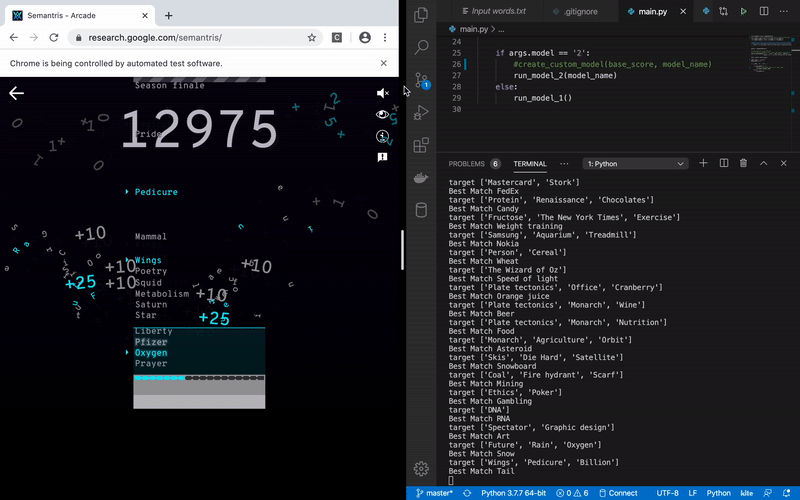Open the Semantris info icon
The image size is (800, 500).
pyautogui.click(x=382, y=136)
